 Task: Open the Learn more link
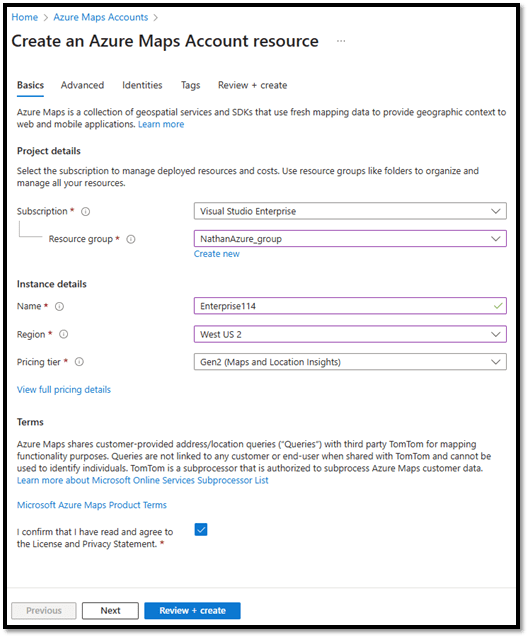pos(161,125)
